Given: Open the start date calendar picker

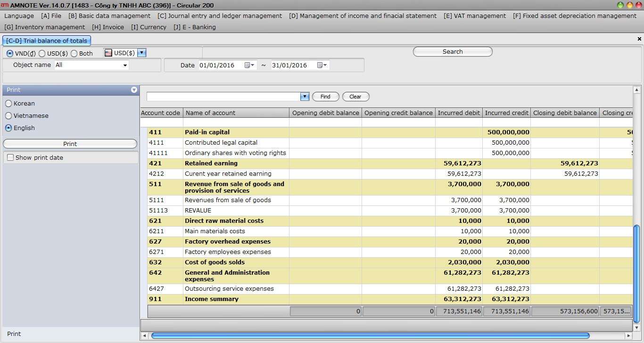Looking at the screenshot, I should click(x=249, y=65).
